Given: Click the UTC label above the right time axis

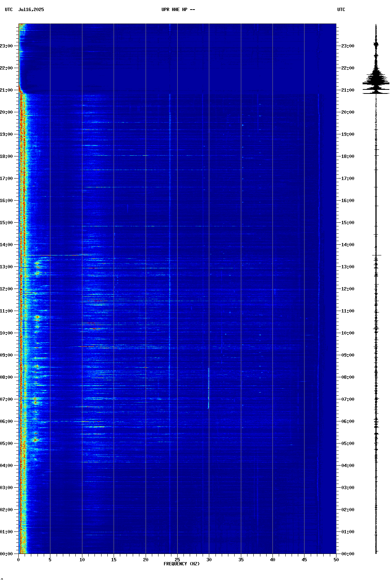Looking at the screenshot, I should (341, 10).
